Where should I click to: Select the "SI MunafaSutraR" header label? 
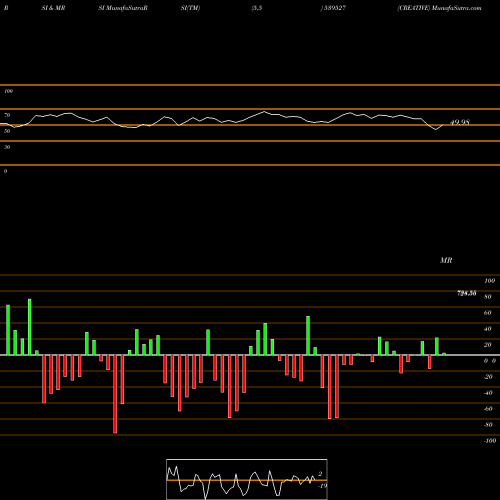point(123,8)
